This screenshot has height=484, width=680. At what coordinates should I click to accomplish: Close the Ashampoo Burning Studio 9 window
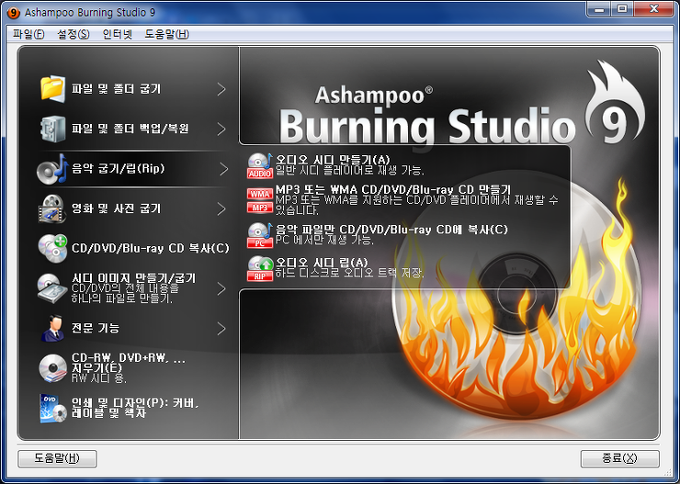(654, 9)
